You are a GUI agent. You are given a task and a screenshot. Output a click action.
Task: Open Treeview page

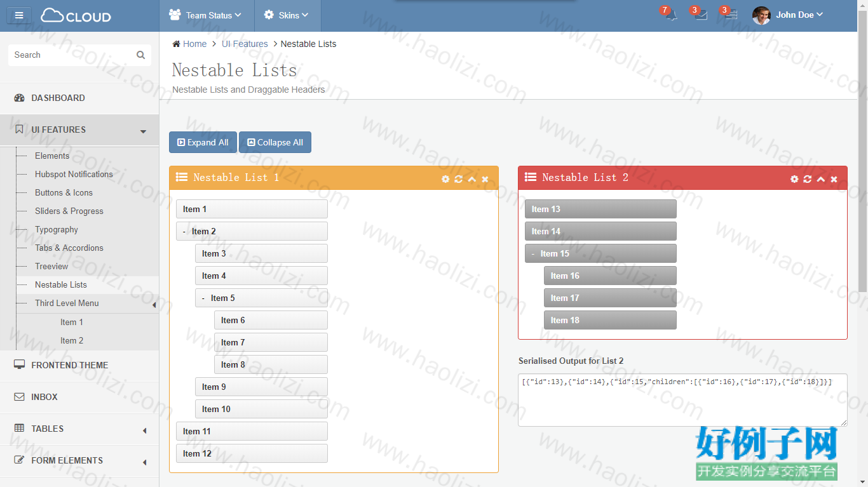pos(51,266)
